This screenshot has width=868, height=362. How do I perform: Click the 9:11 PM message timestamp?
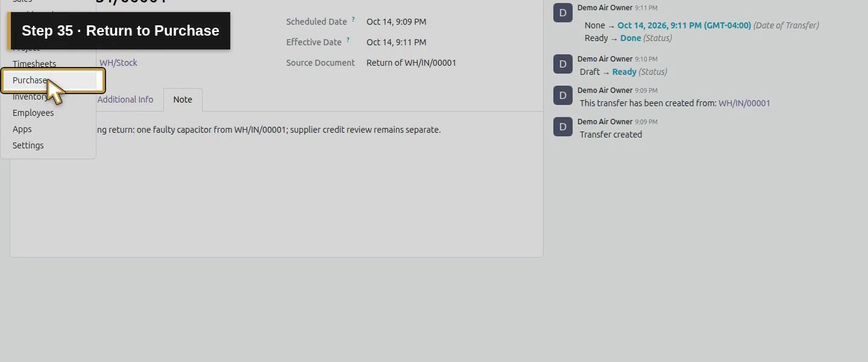[x=646, y=8]
